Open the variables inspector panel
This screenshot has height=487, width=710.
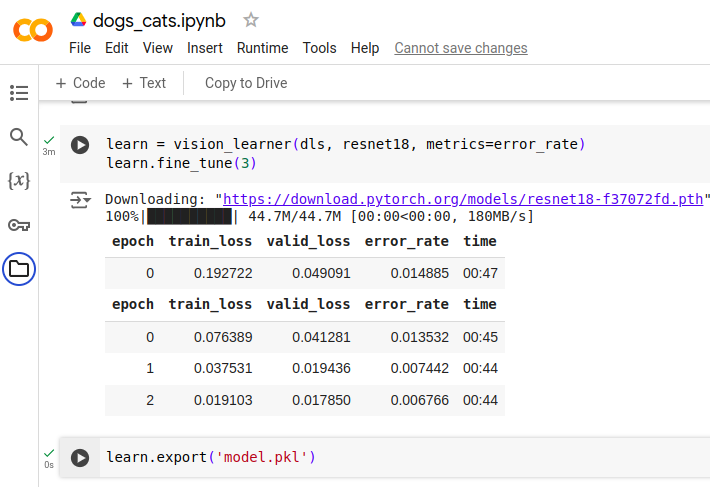(19, 181)
